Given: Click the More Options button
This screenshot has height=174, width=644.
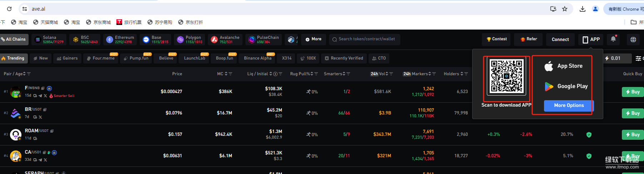Looking at the screenshot, I should click(x=569, y=106).
